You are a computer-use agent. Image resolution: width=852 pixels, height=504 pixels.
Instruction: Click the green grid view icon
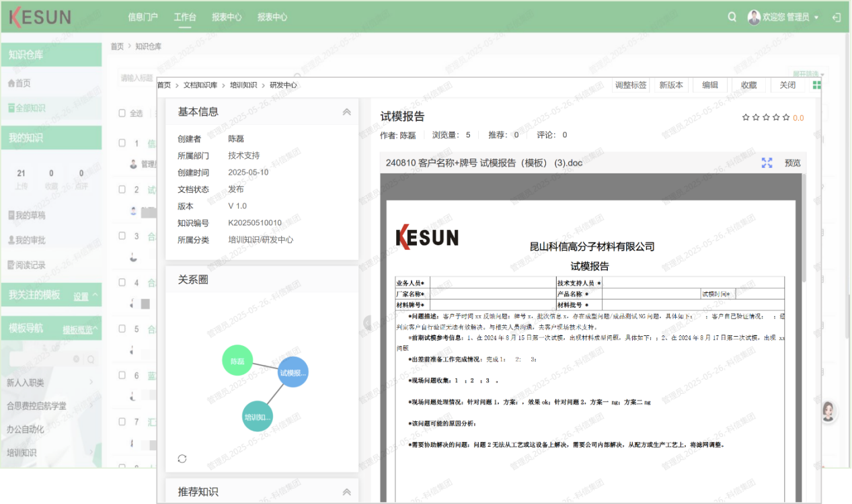point(817,85)
